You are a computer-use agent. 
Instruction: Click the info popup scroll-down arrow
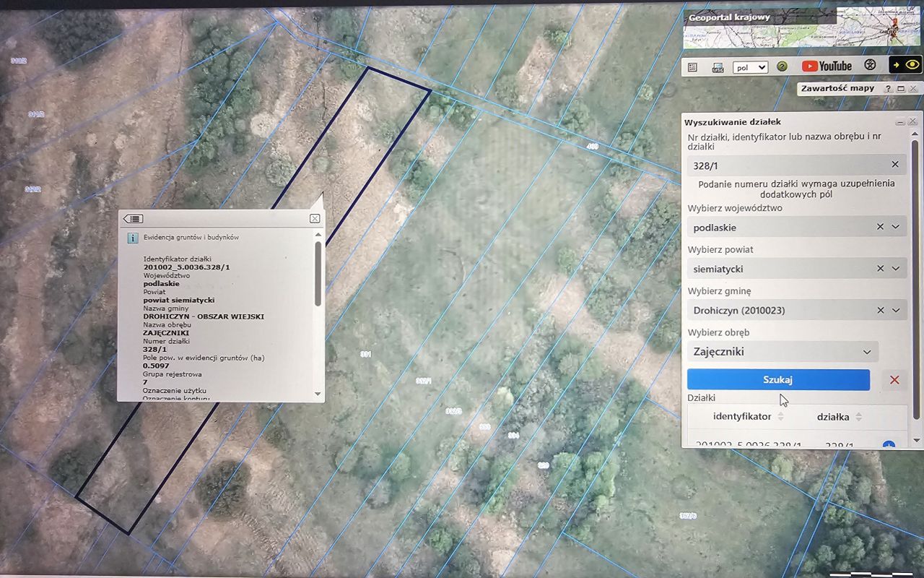coord(318,394)
